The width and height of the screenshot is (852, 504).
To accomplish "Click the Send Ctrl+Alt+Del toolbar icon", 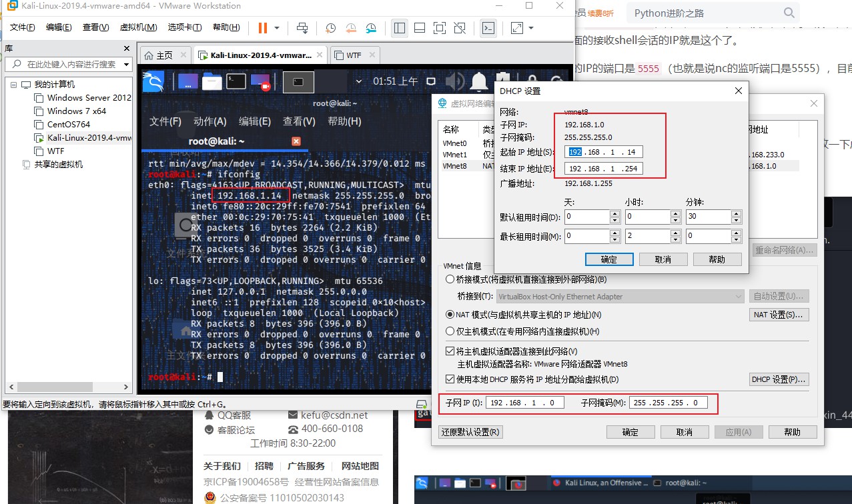I will tap(302, 27).
